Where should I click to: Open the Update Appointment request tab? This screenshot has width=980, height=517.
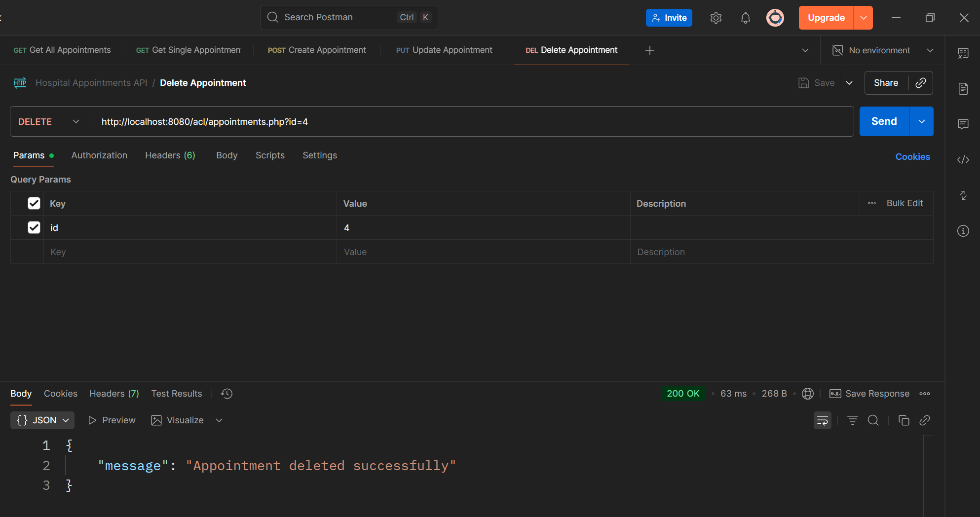point(444,50)
